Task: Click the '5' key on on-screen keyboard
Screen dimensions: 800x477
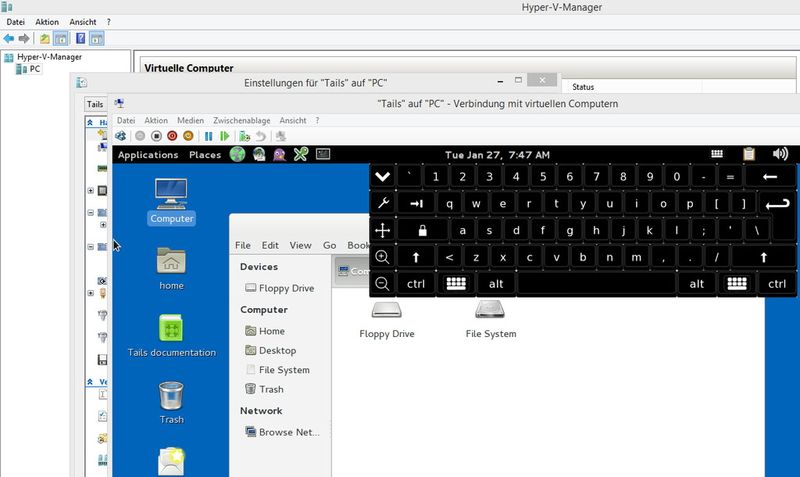Action: (x=543, y=177)
